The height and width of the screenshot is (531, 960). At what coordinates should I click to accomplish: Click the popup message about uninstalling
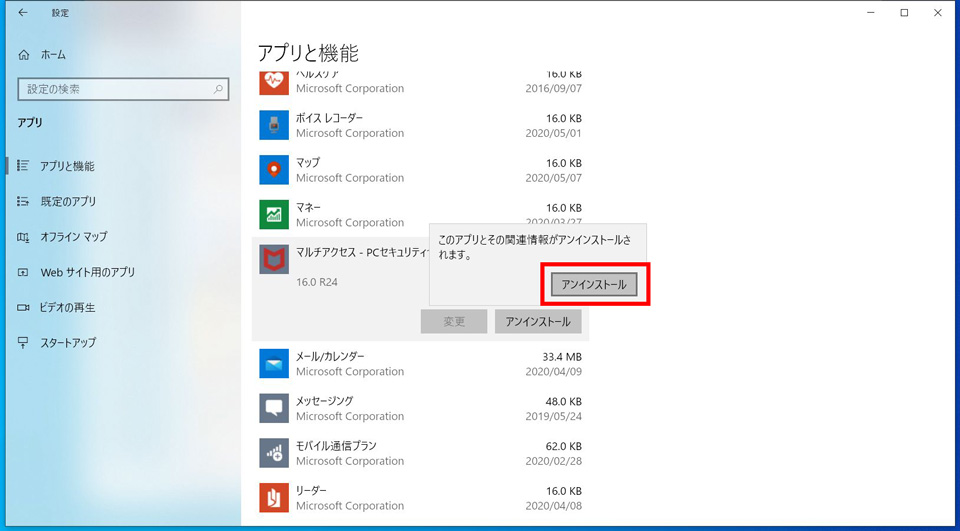[534, 247]
